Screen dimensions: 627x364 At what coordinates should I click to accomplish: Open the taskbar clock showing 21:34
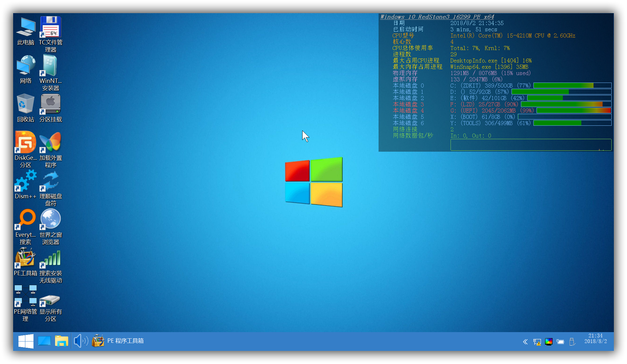[595, 338]
